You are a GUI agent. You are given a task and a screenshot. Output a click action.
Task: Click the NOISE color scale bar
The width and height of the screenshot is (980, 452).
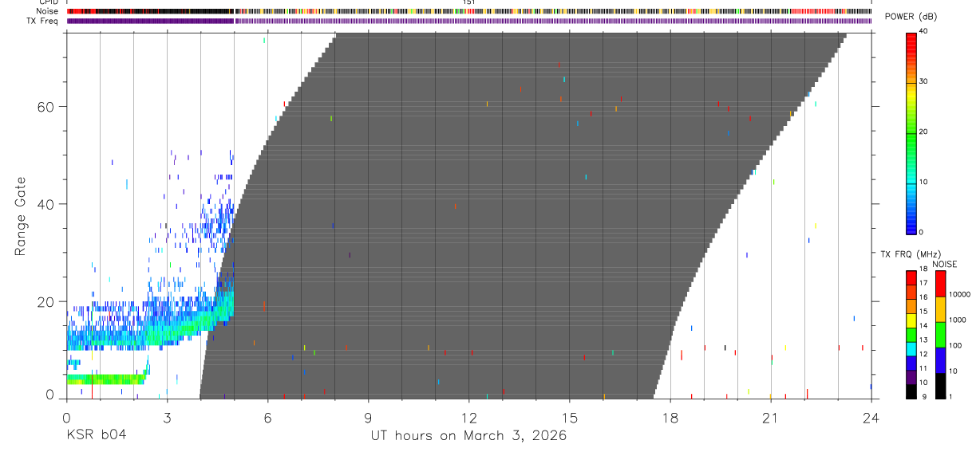point(940,334)
